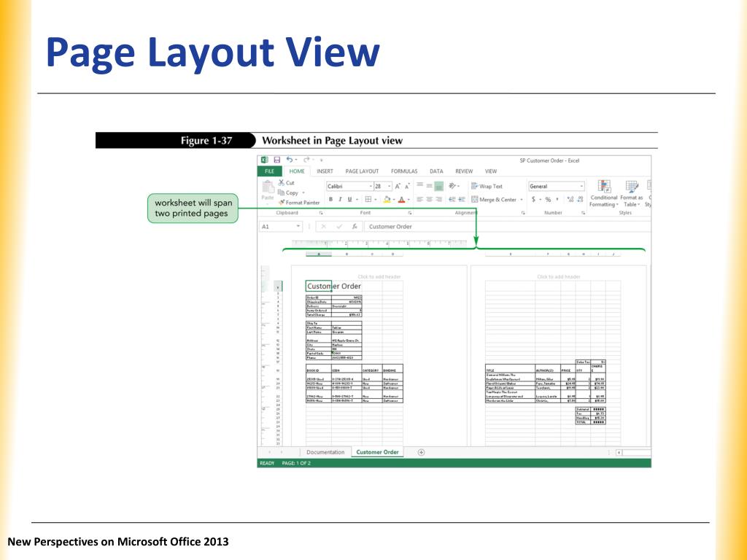Align text right

438,200
